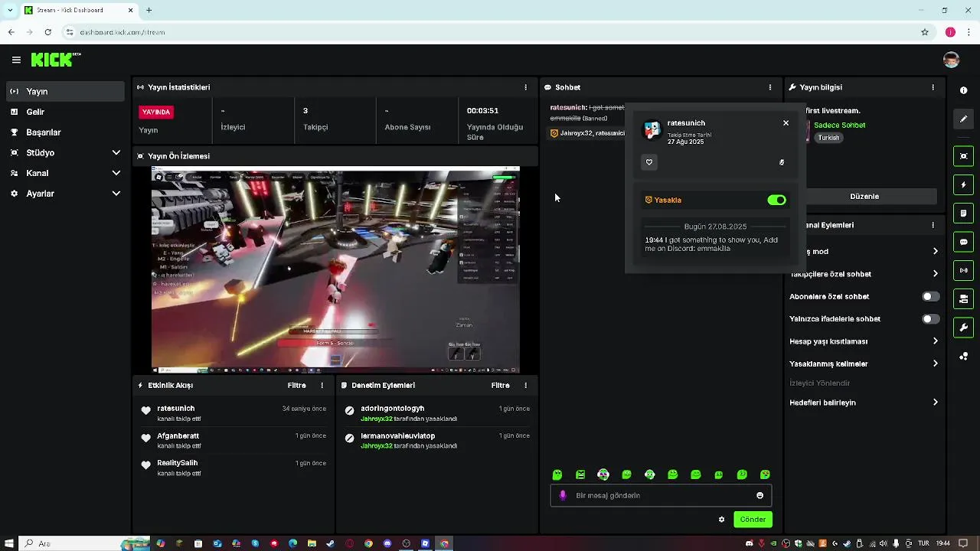Image resolution: width=980 pixels, height=551 pixels.
Task: Toggle the Yasakla ban switch off
Action: coord(776,200)
